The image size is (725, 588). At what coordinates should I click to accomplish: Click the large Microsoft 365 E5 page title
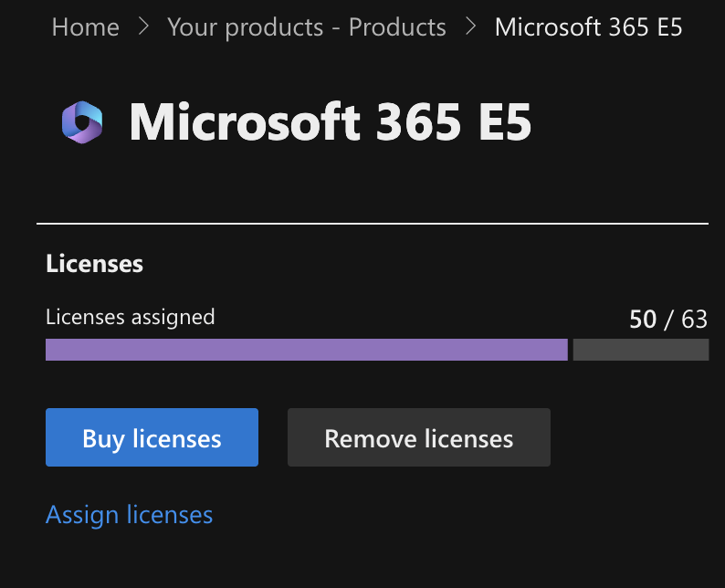tap(330, 121)
